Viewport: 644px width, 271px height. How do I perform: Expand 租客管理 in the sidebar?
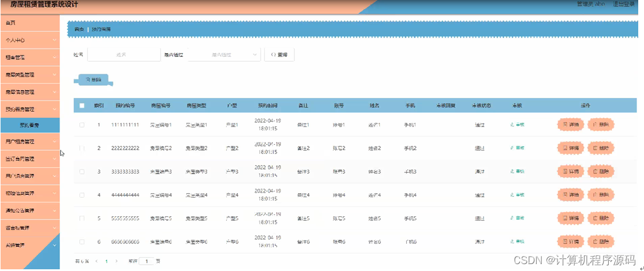(x=29, y=58)
